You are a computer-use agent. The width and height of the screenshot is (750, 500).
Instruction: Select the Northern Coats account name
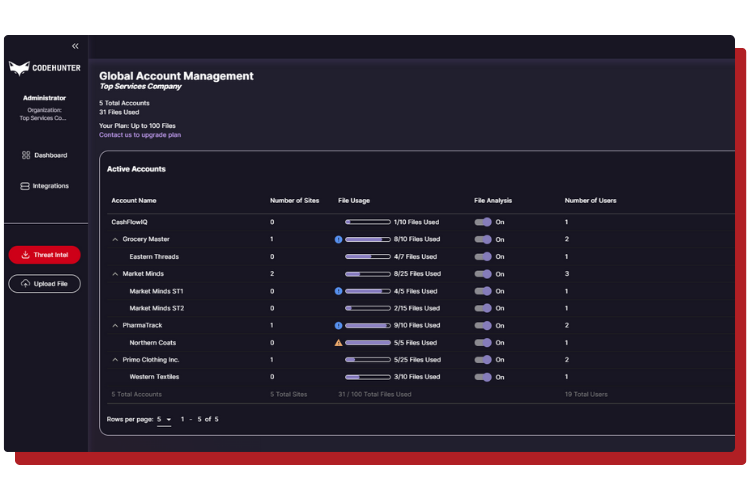pos(153,343)
